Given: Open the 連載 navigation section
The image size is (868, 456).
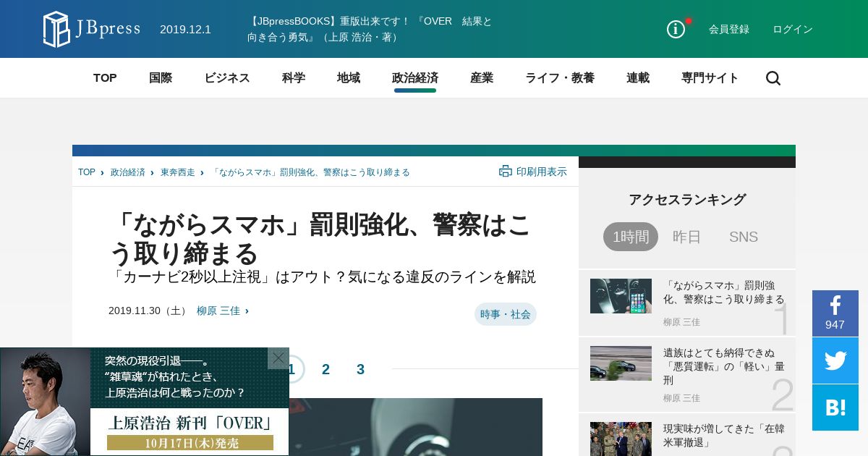Looking at the screenshot, I should [x=638, y=78].
